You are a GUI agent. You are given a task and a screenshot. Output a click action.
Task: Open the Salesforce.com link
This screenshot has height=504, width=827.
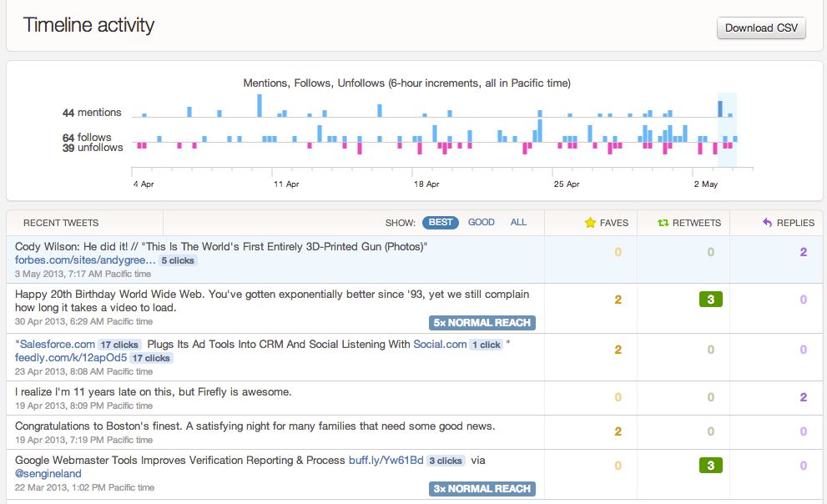click(57, 345)
